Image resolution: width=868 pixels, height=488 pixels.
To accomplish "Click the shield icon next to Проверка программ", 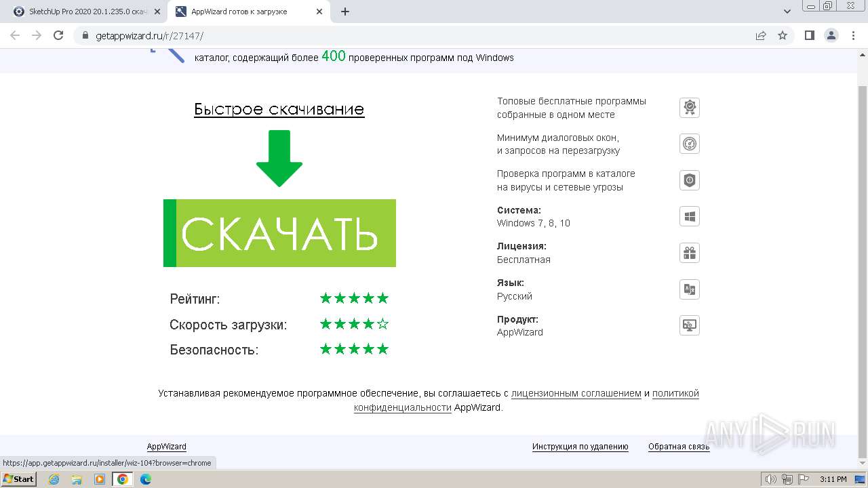I will 690,180.
